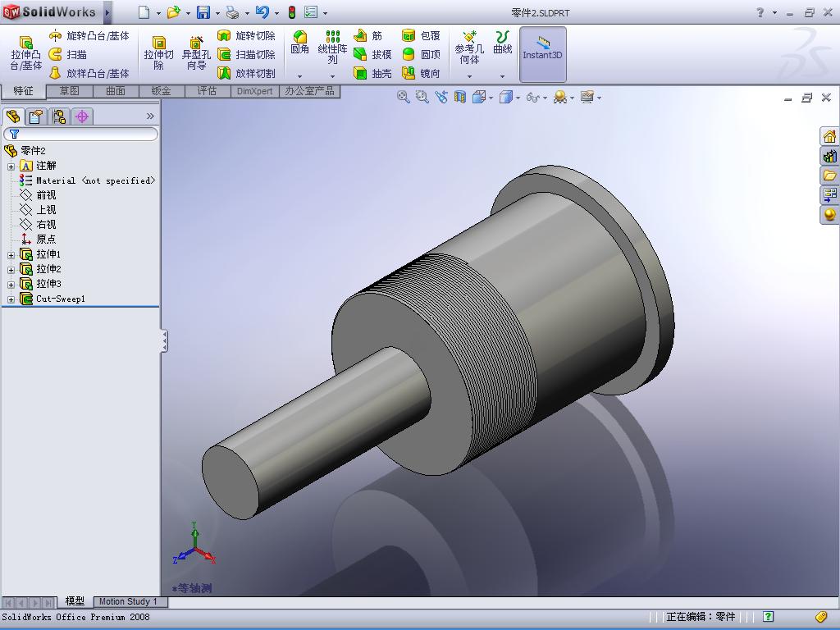The image size is (840, 630).
Task: Switch to the 办公室产品 office products tab
Action: tap(309, 91)
